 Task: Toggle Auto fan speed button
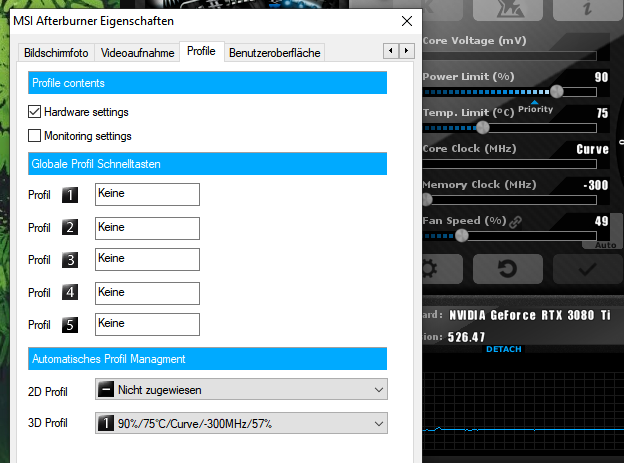[x=604, y=245]
